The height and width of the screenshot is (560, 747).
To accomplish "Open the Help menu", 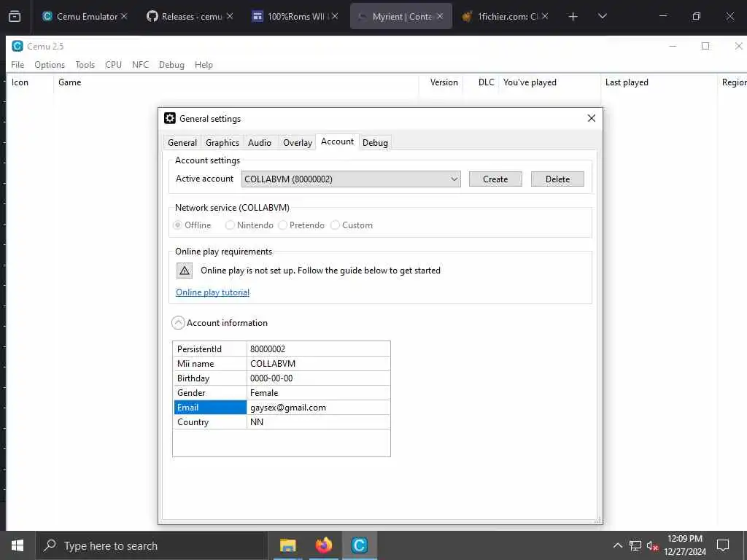I will pos(204,65).
